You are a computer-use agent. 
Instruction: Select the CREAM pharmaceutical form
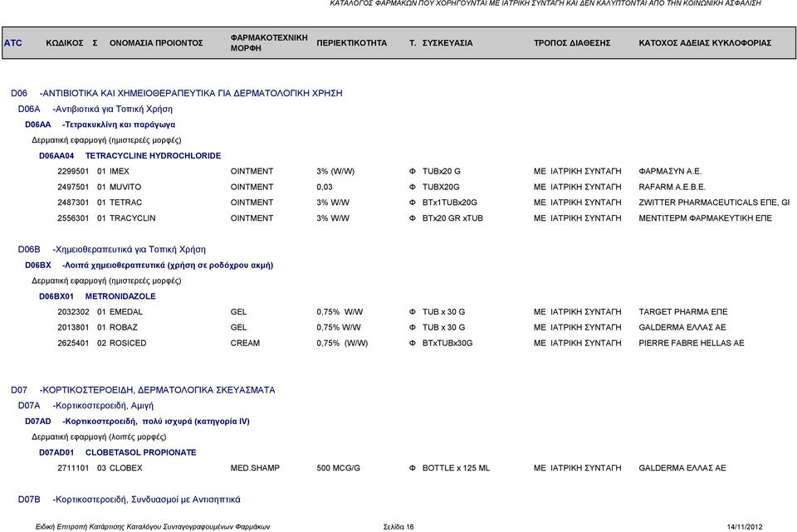pyautogui.click(x=245, y=343)
